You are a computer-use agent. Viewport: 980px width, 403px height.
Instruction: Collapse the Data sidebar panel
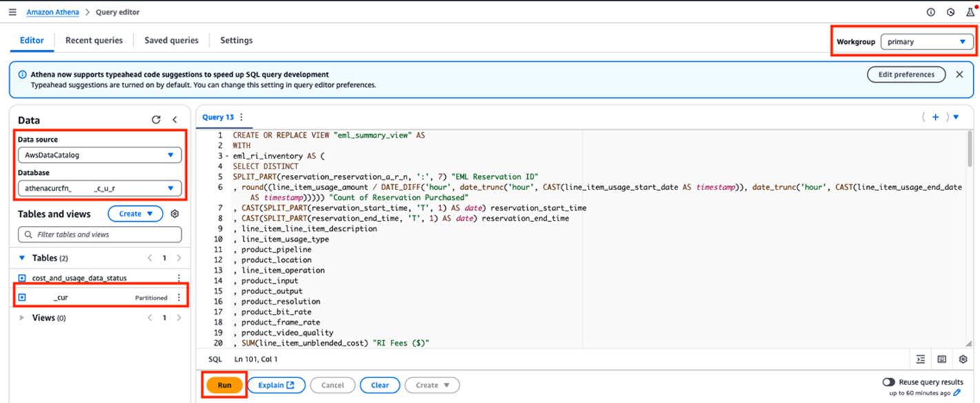[174, 119]
